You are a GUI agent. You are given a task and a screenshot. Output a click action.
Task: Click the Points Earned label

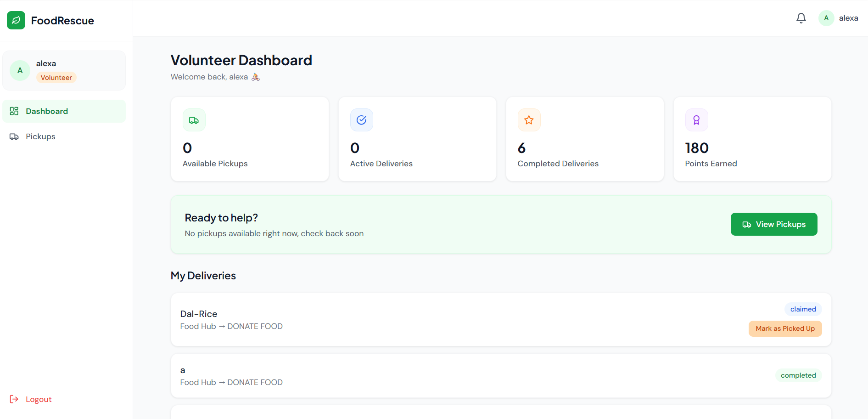pos(711,164)
